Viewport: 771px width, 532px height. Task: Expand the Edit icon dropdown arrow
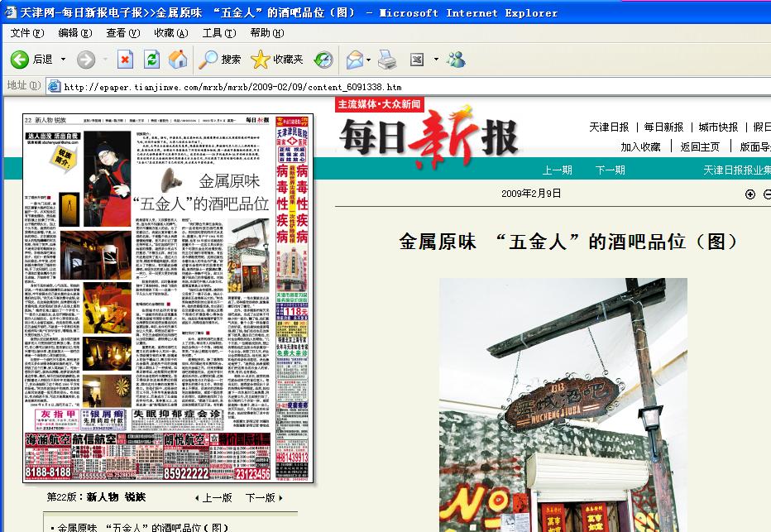click(x=436, y=60)
